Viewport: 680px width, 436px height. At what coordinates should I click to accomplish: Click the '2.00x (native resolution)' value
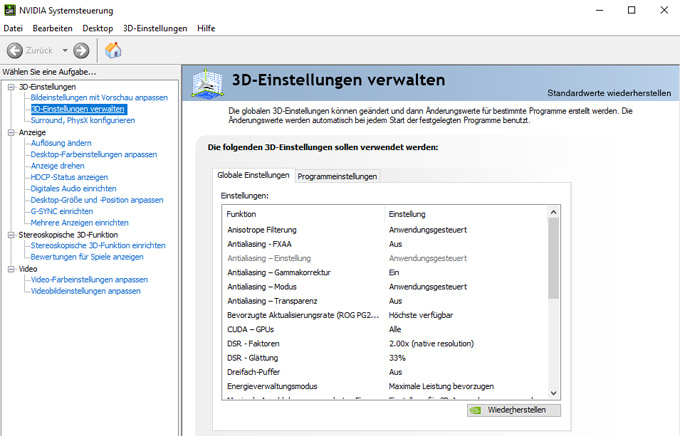click(x=431, y=344)
